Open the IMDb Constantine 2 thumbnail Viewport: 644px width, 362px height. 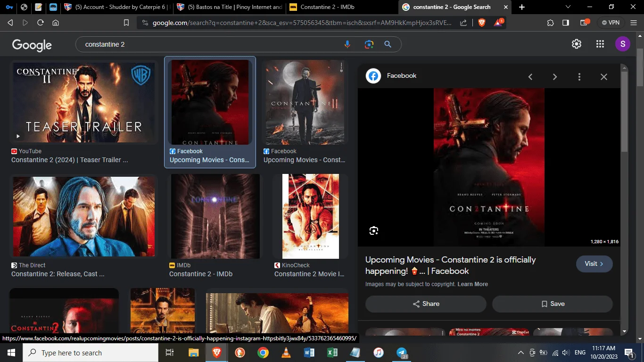[x=215, y=216]
